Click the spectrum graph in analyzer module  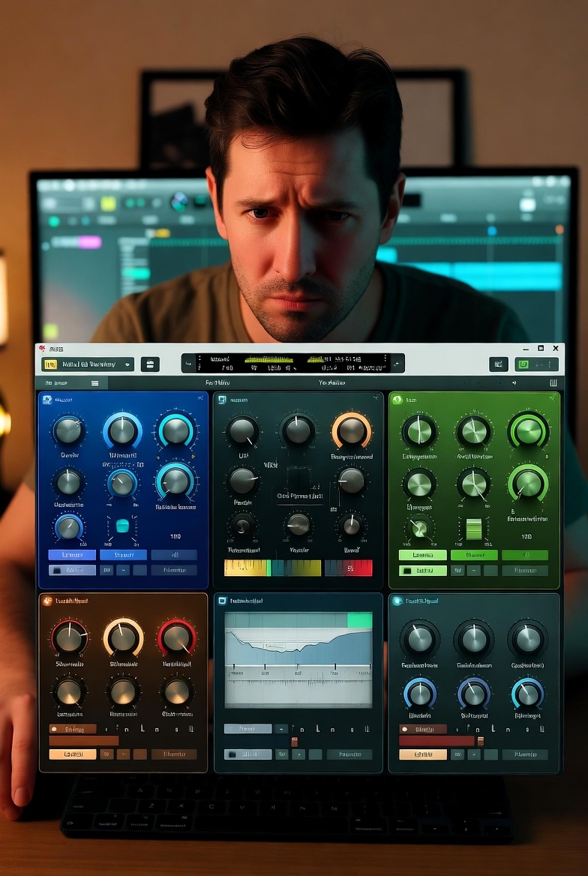298,659
